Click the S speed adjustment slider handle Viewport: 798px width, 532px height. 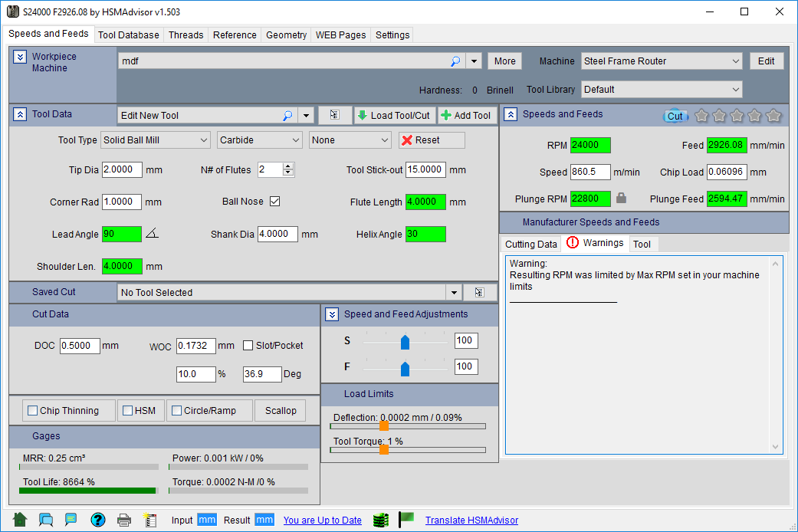pos(405,341)
